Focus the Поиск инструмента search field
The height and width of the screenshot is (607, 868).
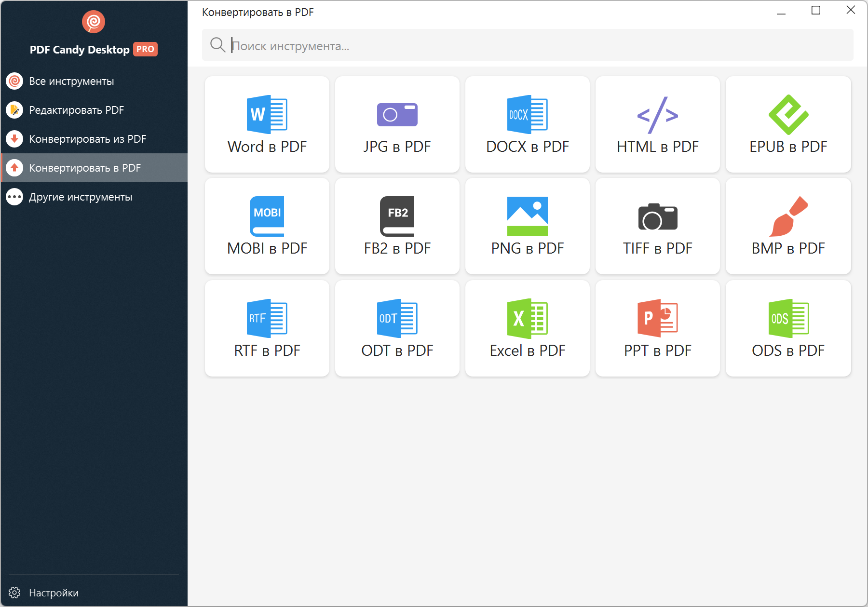click(530, 46)
